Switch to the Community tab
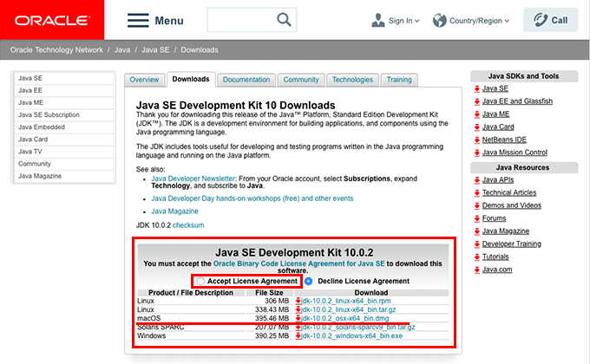This screenshot has width=590, height=364. pyautogui.click(x=301, y=80)
